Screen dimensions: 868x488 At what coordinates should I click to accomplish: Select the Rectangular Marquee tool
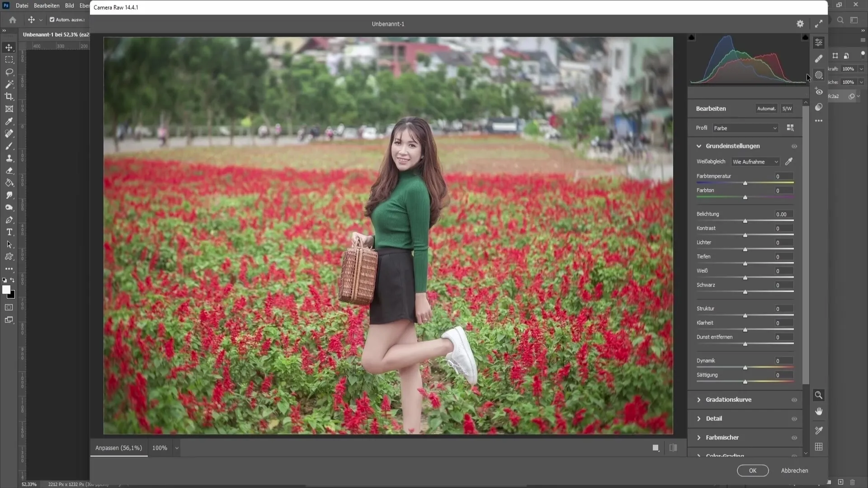click(x=9, y=60)
